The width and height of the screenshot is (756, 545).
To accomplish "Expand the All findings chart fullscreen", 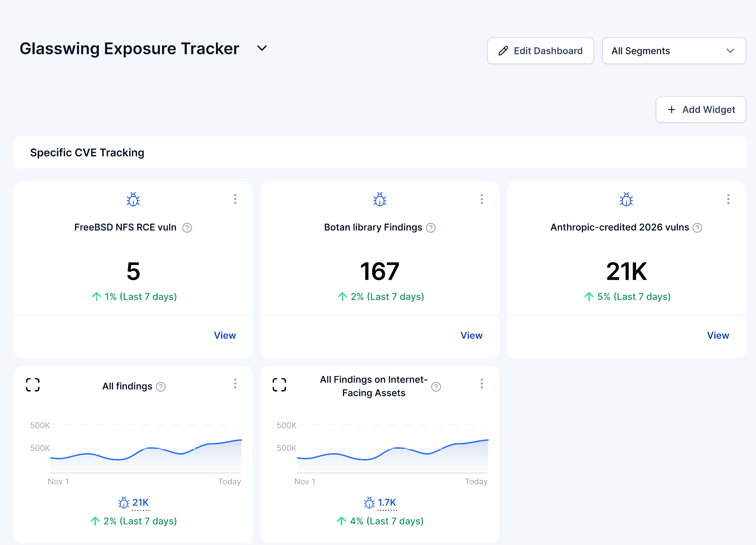I will pyautogui.click(x=33, y=385).
